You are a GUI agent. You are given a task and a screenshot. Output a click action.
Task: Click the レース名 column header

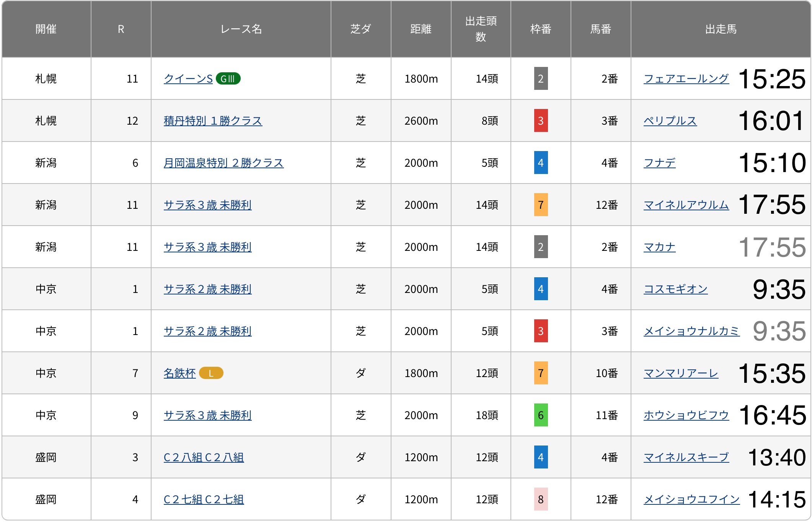coord(241,29)
